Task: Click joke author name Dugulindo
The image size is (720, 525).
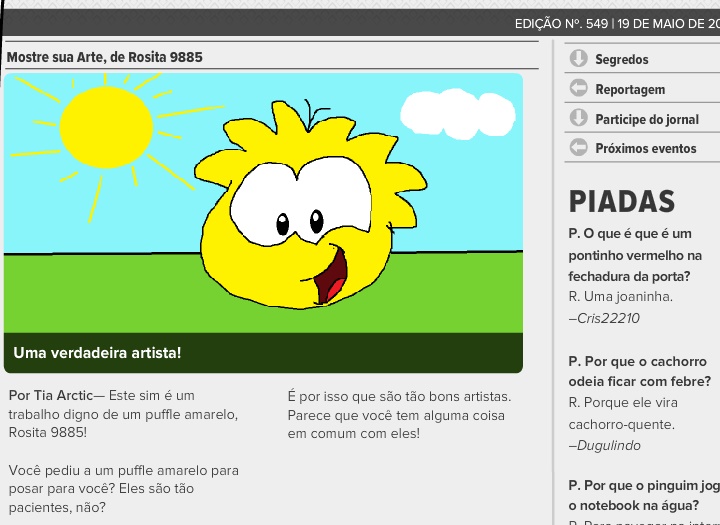Action: click(x=609, y=445)
